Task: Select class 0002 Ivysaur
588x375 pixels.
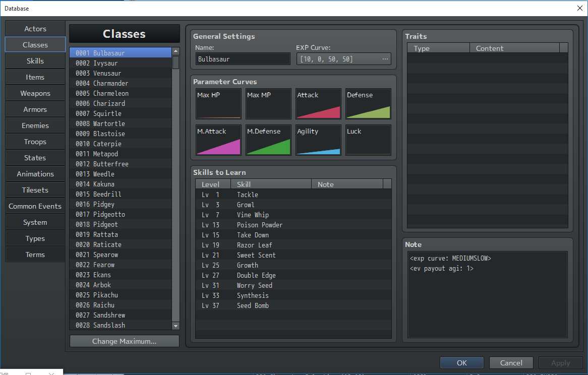Action: (121, 63)
